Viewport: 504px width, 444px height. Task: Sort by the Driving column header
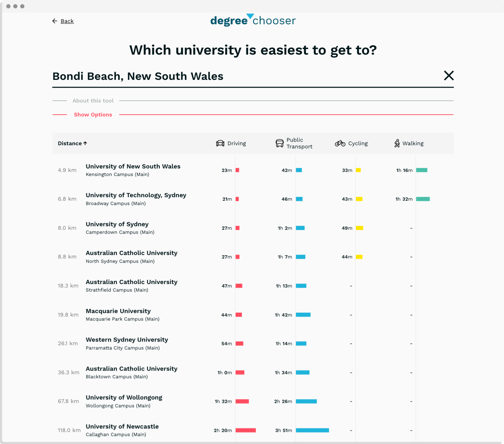(x=236, y=143)
